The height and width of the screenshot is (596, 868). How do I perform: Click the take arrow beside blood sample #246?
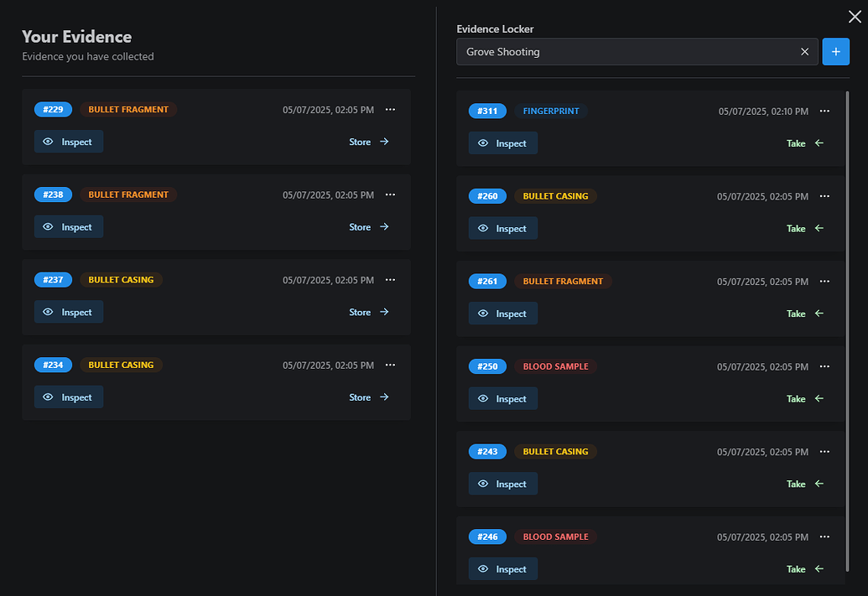(x=819, y=569)
